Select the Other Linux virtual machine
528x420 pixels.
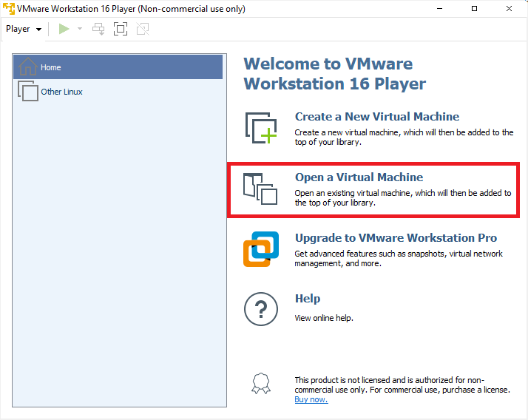coord(61,92)
